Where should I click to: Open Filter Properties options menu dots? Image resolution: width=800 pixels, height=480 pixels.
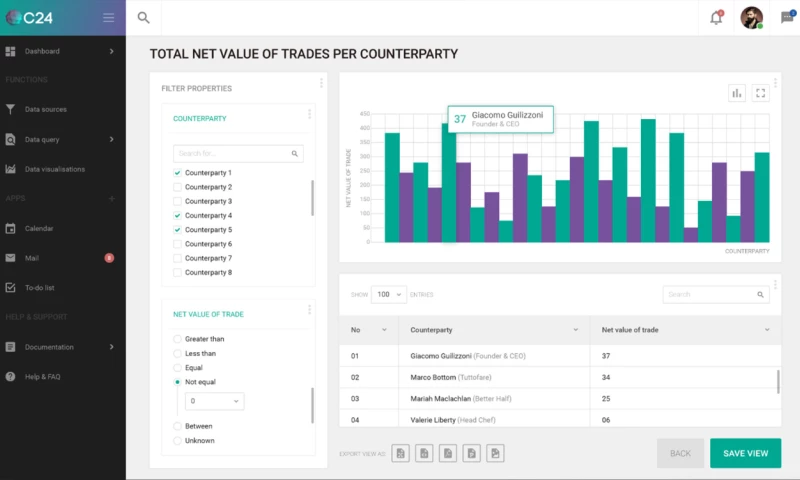(x=321, y=84)
